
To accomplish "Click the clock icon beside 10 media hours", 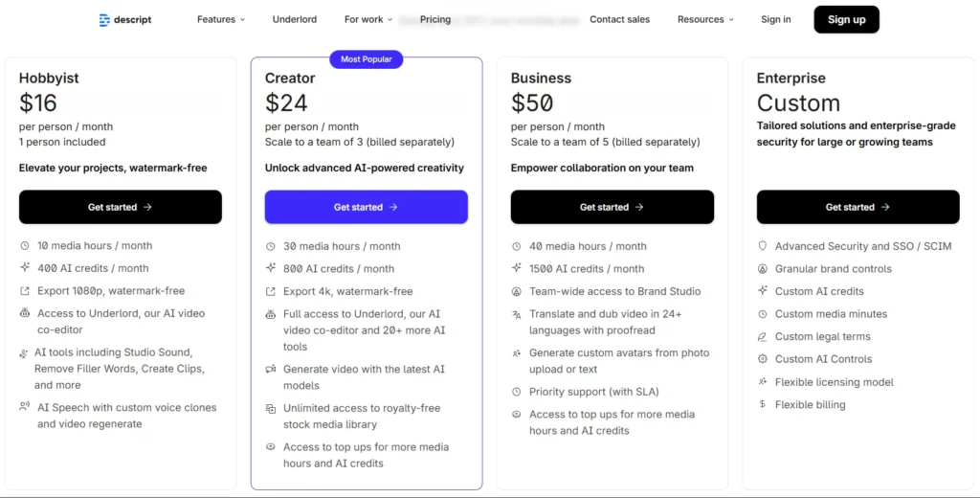I will tap(24, 246).
